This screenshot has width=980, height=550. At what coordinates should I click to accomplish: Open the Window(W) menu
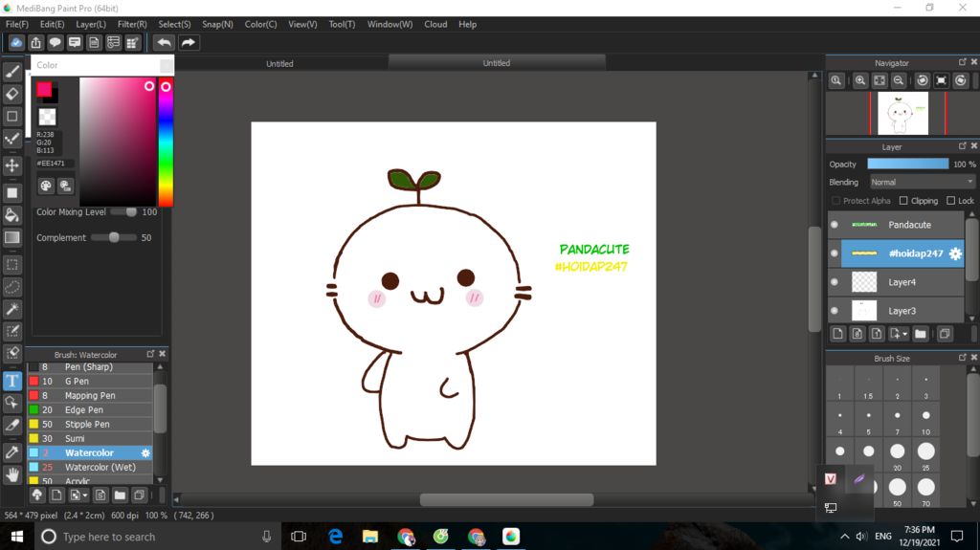coord(390,24)
